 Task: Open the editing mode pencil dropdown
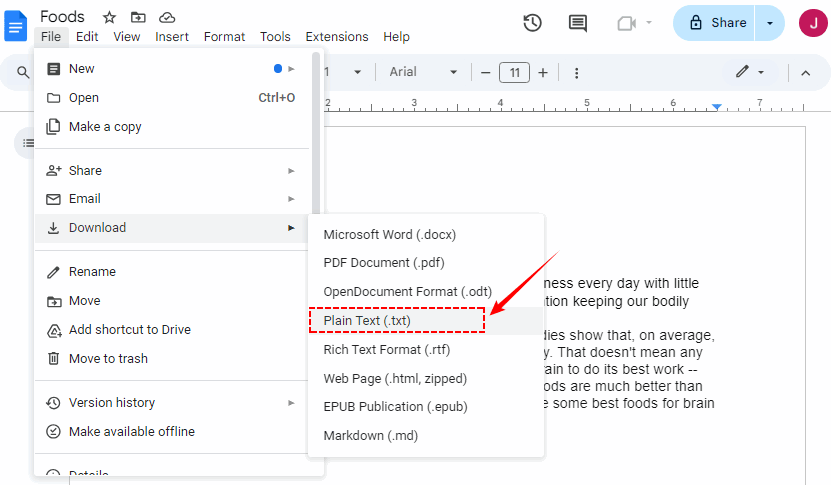click(x=749, y=72)
